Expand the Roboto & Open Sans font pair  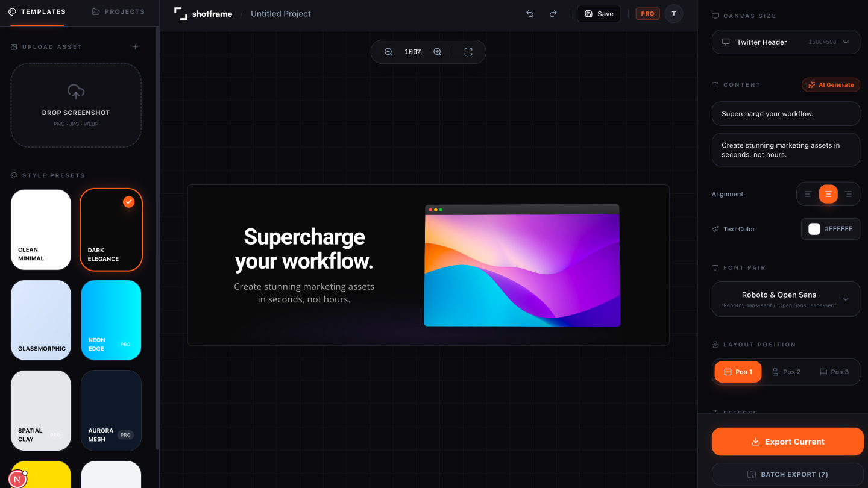pyautogui.click(x=785, y=299)
